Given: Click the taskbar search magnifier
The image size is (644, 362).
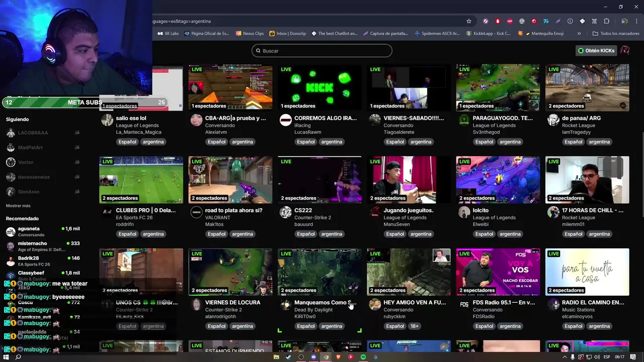Looking at the screenshot, I should click(18, 357).
